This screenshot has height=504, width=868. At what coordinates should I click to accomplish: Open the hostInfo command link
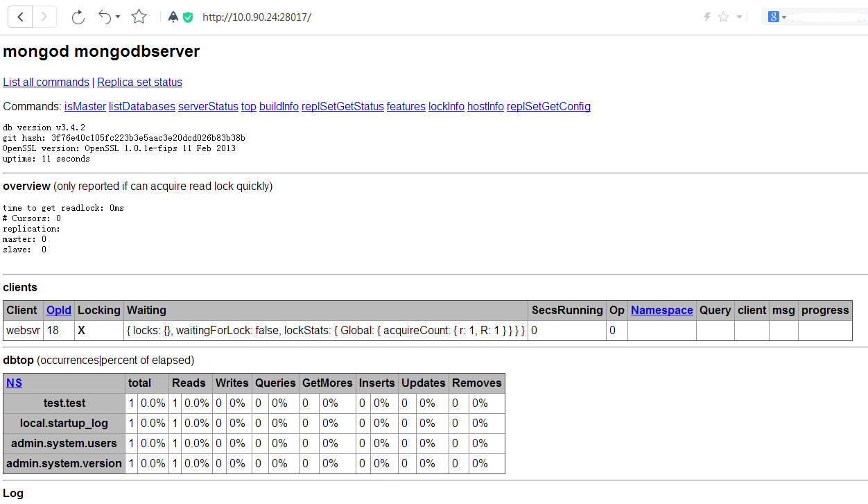pos(485,106)
